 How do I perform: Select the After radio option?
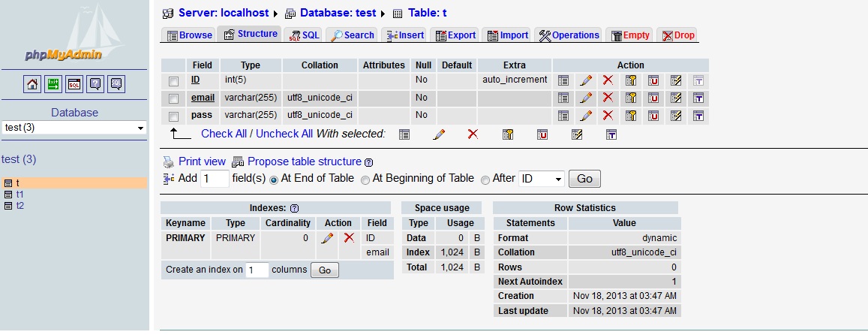(485, 180)
